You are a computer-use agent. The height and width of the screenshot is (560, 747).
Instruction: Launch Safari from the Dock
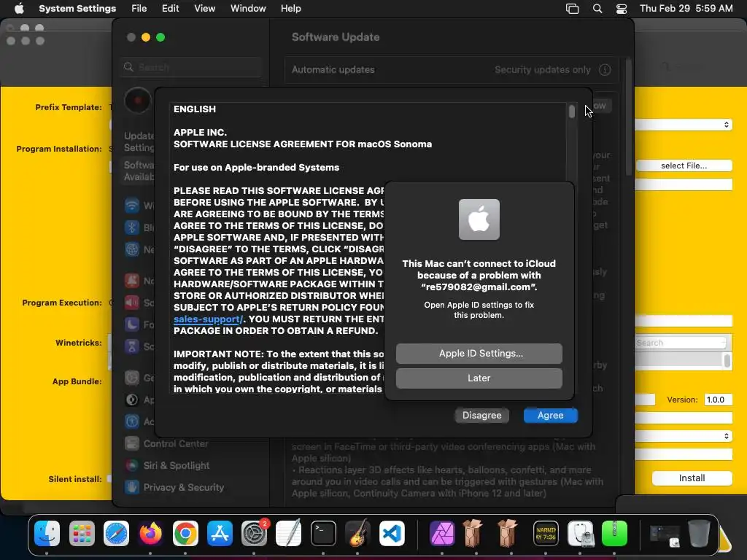pos(116,533)
